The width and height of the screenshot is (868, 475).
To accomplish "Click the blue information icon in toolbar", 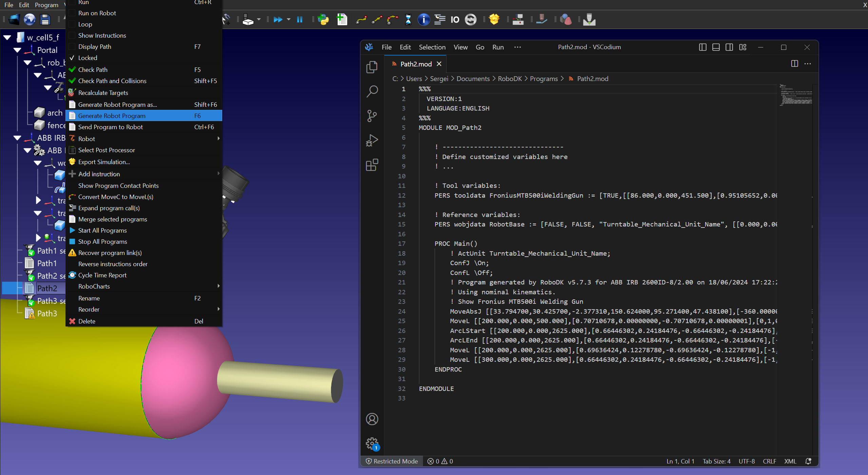I will point(423,20).
